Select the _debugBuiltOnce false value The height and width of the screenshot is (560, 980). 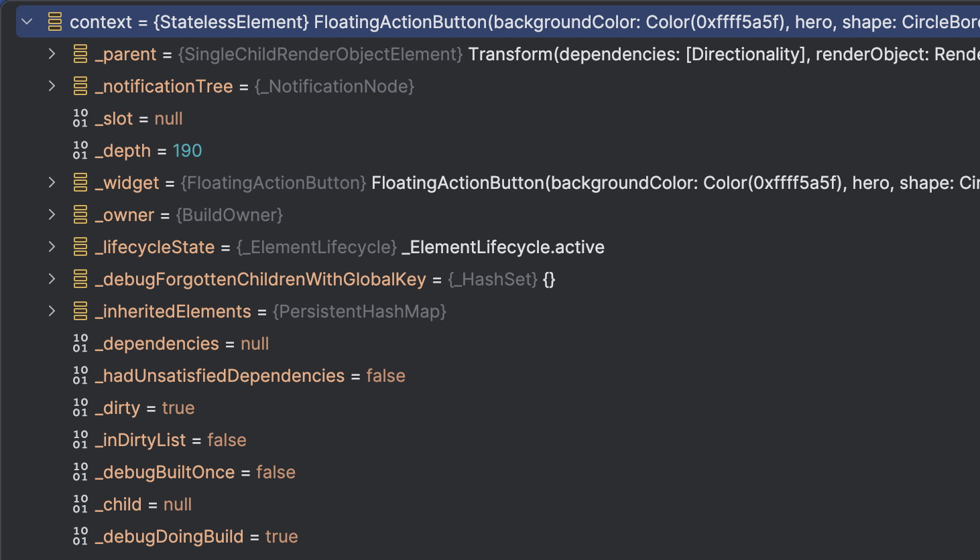click(276, 472)
